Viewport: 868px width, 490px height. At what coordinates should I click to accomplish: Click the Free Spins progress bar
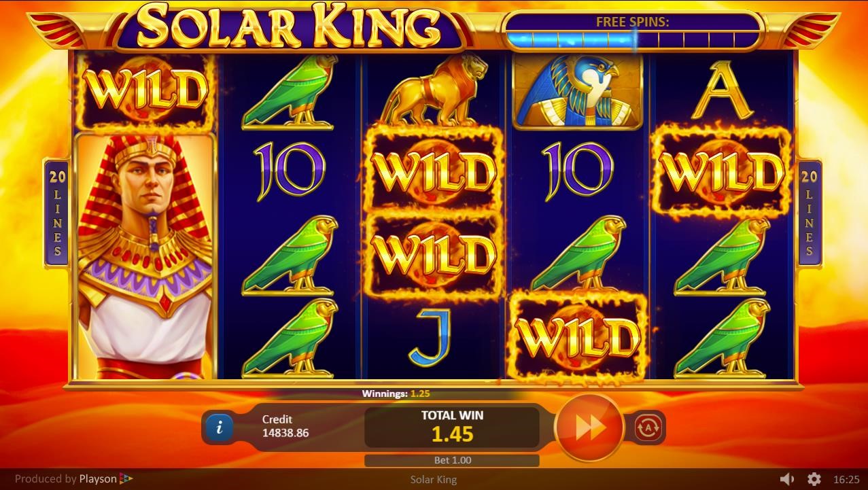(x=633, y=31)
